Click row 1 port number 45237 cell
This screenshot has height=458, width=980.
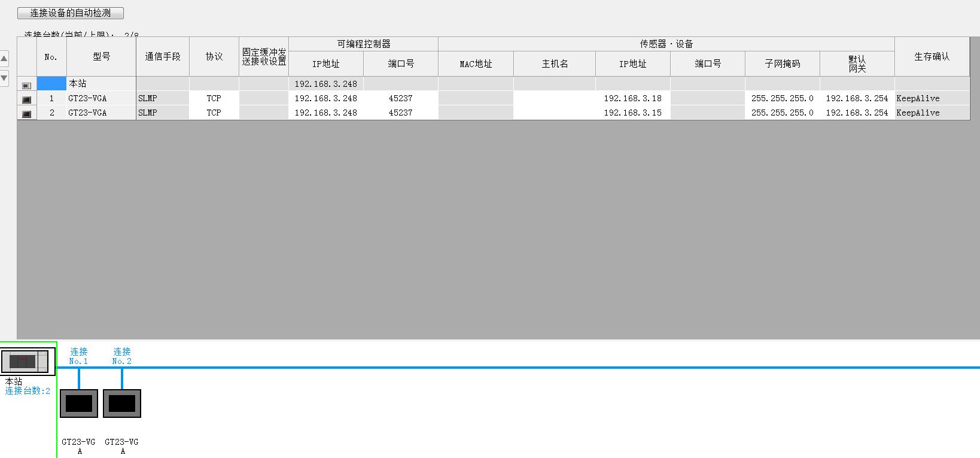click(400, 98)
